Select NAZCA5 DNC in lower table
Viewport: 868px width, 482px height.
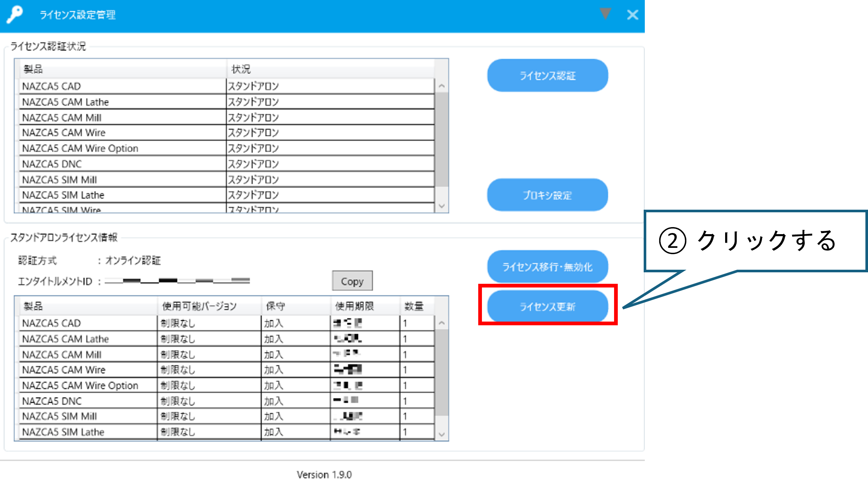click(226, 401)
